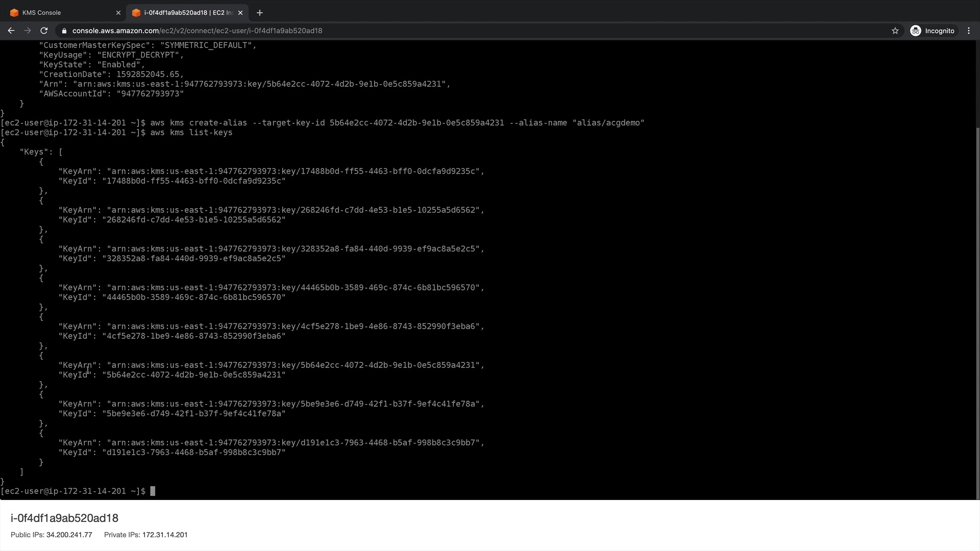Reload the current page
The image size is (980, 551).
coord(44,31)
